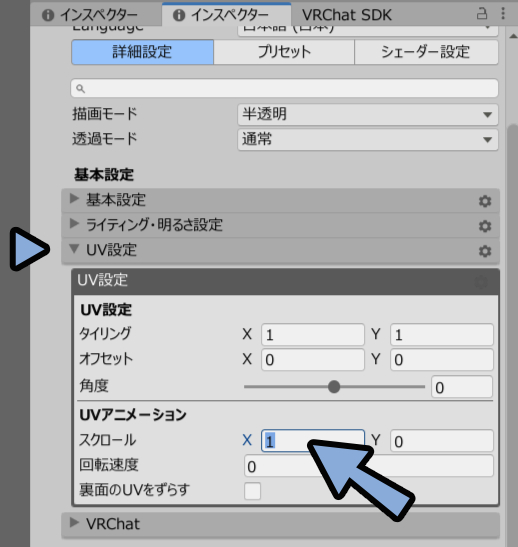Switch to the VRChat SDK tab
The height and width of the screenshot is (547, 518).
347,15
